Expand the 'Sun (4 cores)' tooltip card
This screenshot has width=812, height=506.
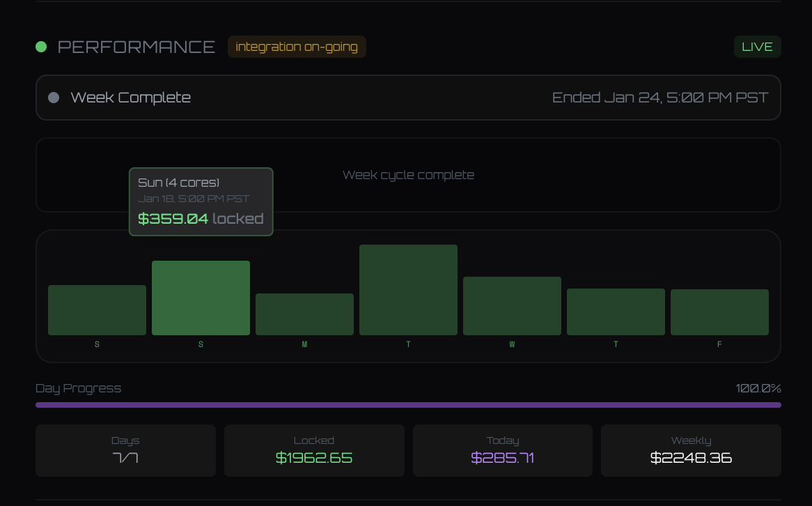click(x=201, y=201)
